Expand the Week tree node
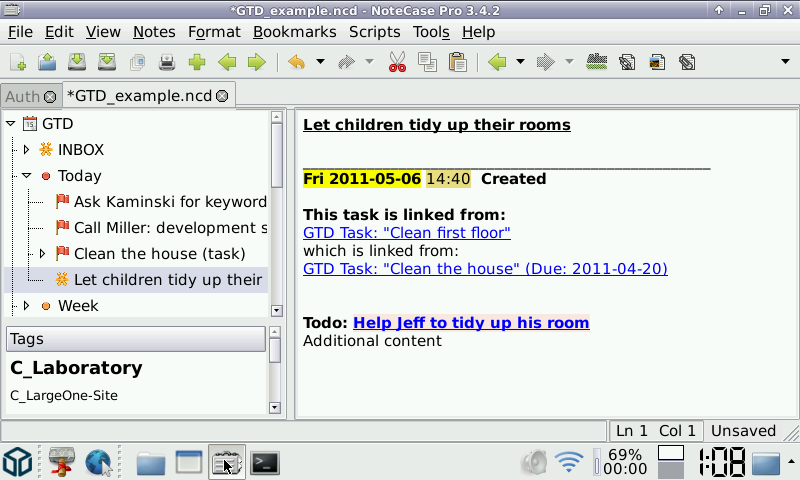 [x=27, y=306]
